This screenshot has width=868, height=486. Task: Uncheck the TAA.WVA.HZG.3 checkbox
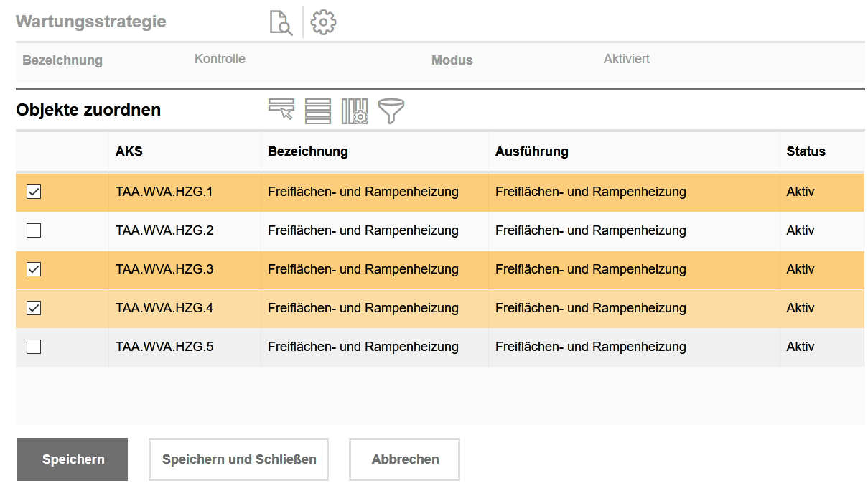(x=34, y=269)
